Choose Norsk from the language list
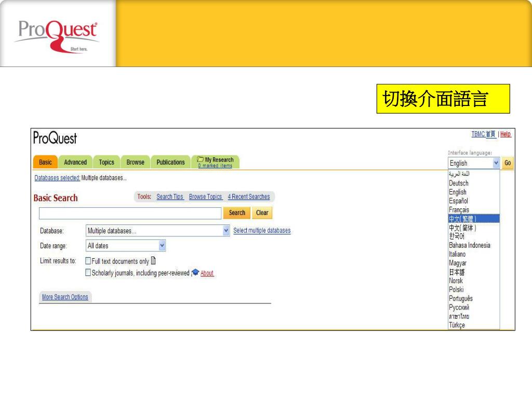 coord(474,281)
